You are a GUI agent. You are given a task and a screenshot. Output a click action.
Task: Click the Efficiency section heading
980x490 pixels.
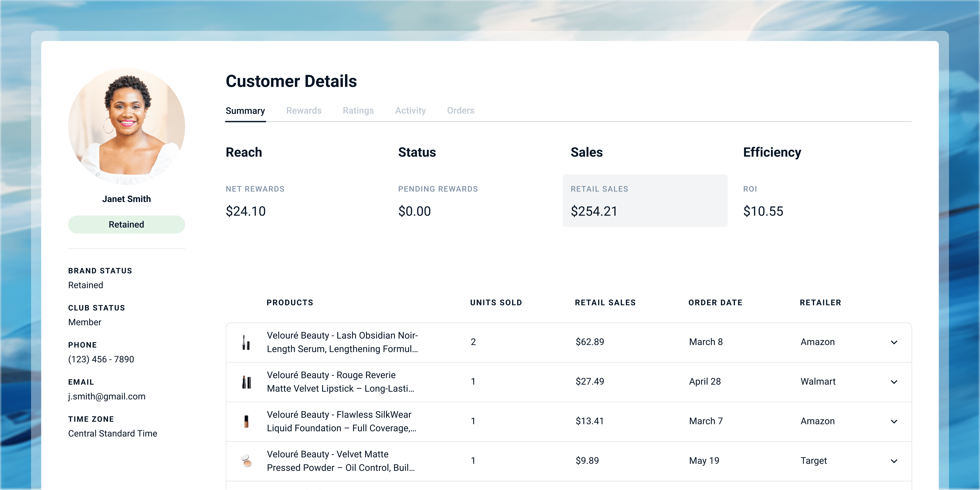[772, 152]
